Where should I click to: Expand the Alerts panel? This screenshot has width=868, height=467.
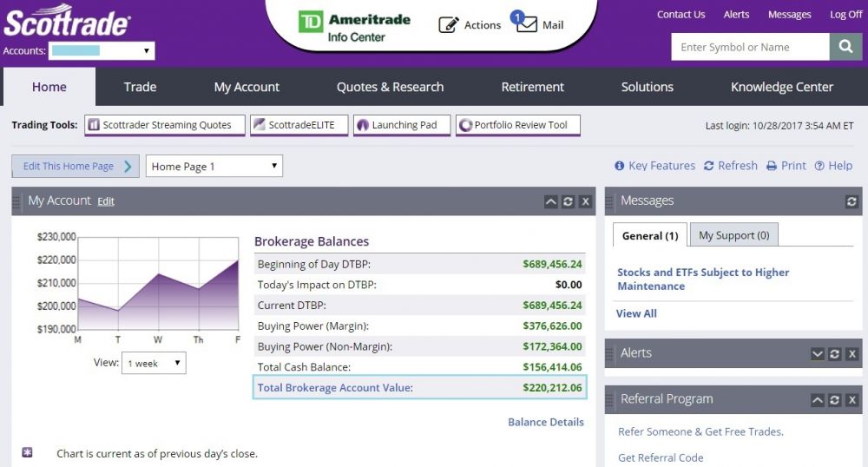tap(817, 354)
